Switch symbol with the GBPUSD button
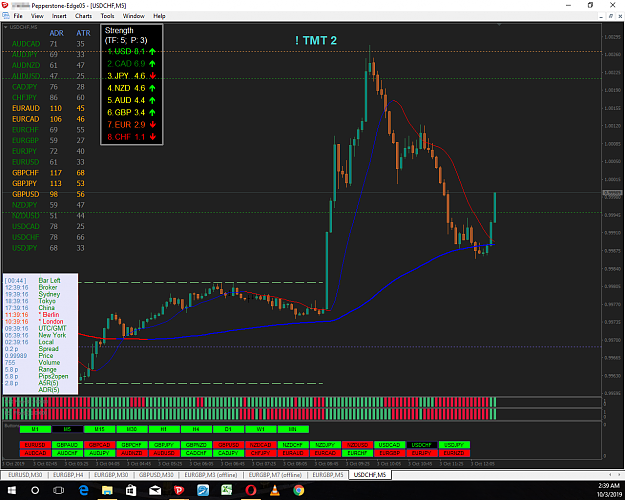The width and height of the screenshot is (625, 500). coord(228,445)
